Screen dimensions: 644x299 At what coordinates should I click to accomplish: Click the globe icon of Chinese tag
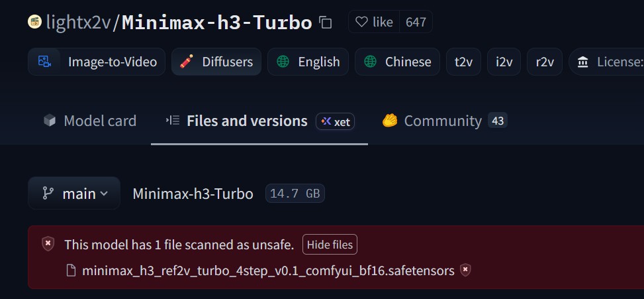(x=370, y=62)
